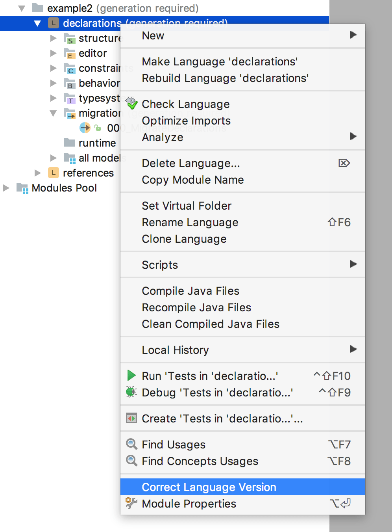The height and width of the screenshot is (532, 392).
Task: Expand the constraints aspect node
Action: [x=54, y=68]
